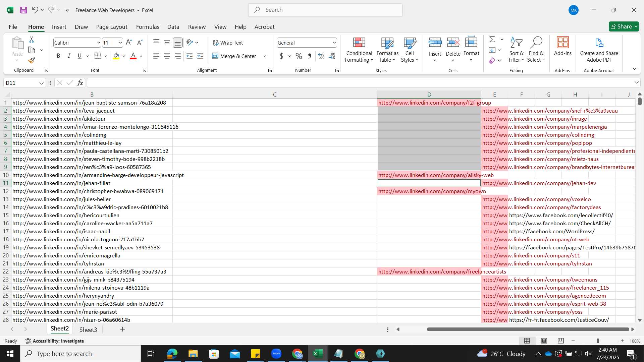The height and width of the screenshot is (362, 644).
Task: Click the Format Painter brush icon
Action: 32,60
